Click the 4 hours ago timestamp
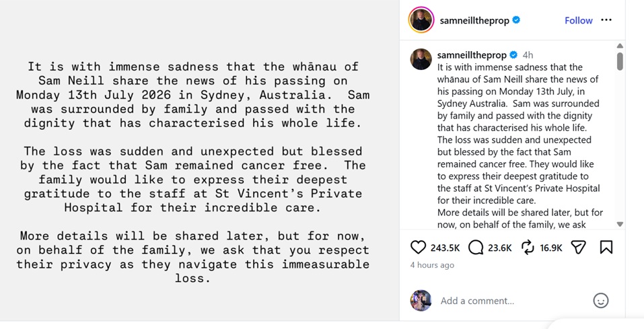 click(432, 265)
